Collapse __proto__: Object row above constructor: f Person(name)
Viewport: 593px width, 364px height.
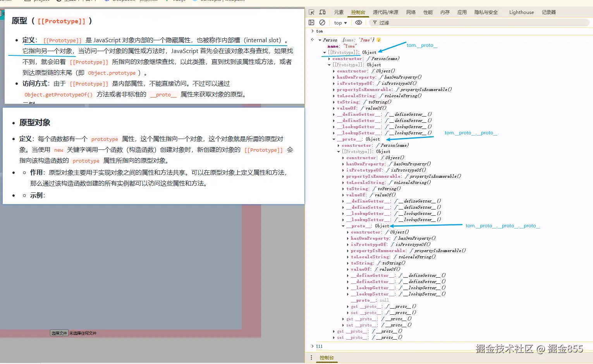(x=334, y=139)
